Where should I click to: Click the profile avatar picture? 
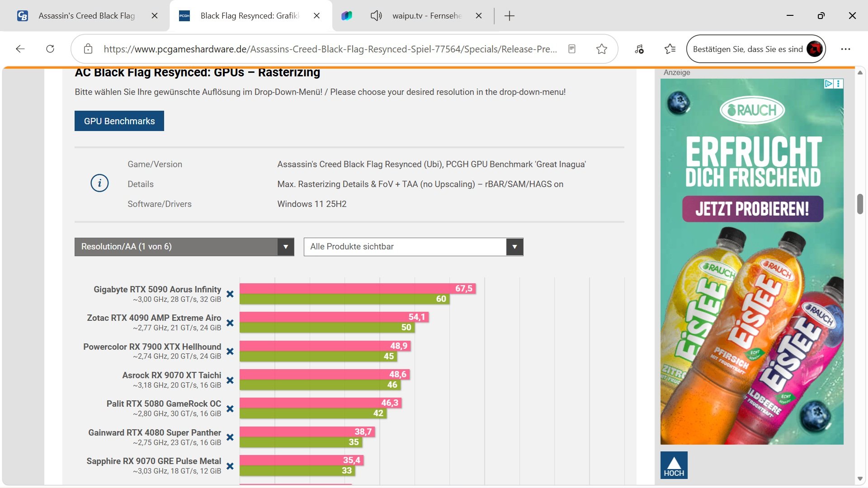tap(815, 49)
